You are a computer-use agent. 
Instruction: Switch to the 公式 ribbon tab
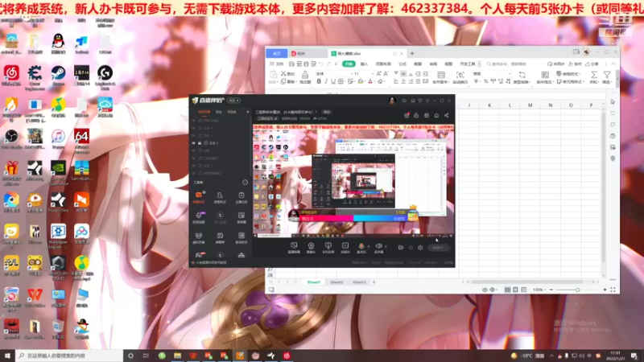402,64
